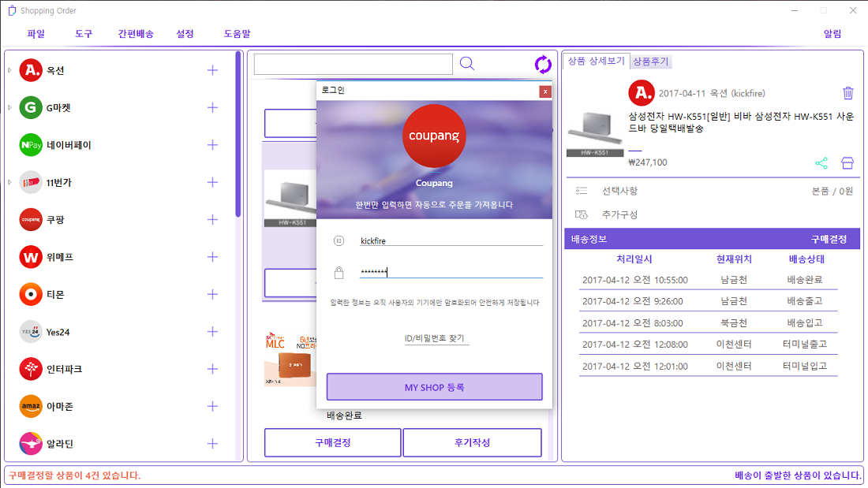Click the 티몬 logo icon
868x488 pixels.
click(31, 294)
